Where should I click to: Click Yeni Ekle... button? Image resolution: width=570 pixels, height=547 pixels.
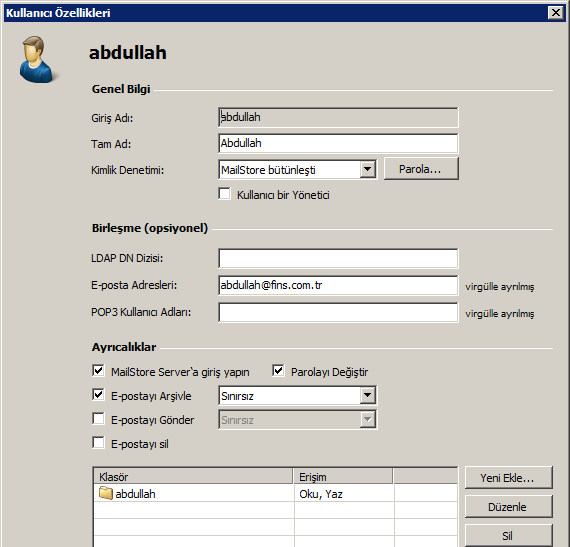point(508,478)
